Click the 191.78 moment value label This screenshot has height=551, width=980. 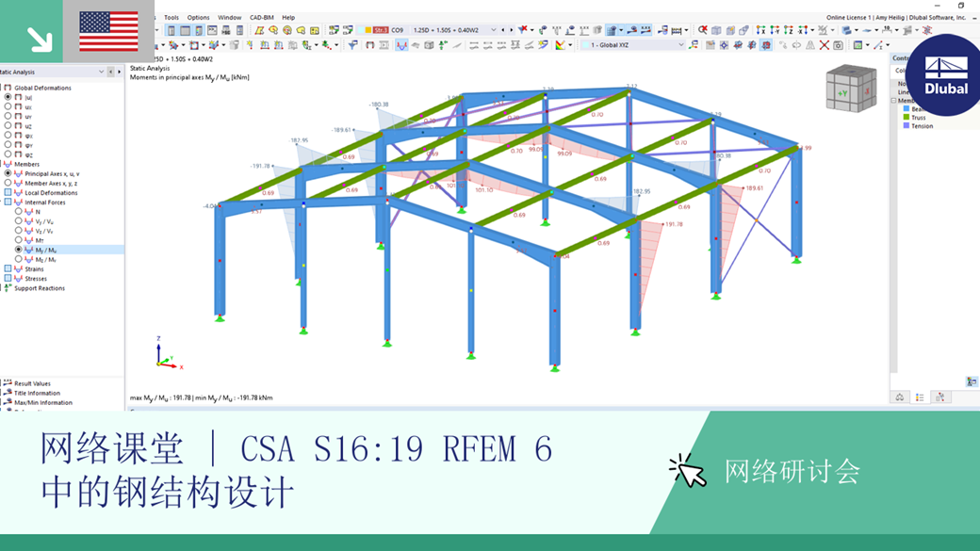point(674,223)
